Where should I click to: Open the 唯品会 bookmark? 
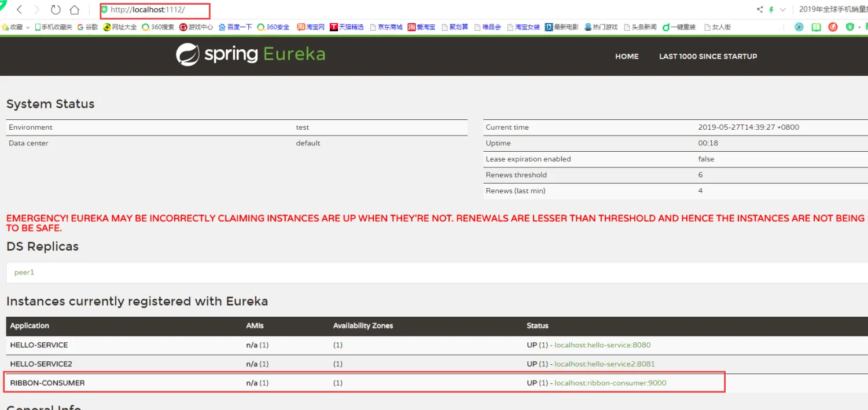point(487,27)
